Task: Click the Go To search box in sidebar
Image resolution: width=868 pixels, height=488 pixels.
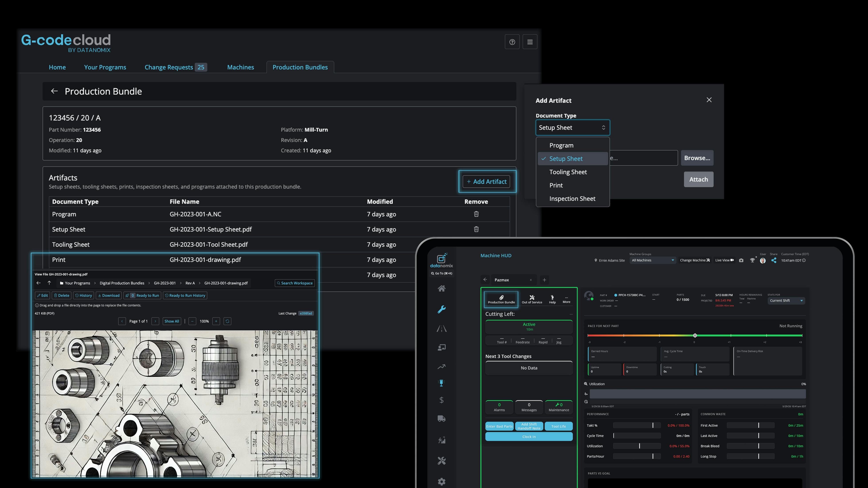Action: [441, 273]
